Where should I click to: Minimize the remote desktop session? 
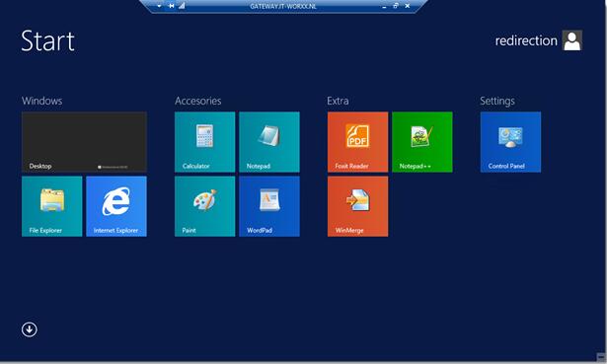tap(384, 7)
